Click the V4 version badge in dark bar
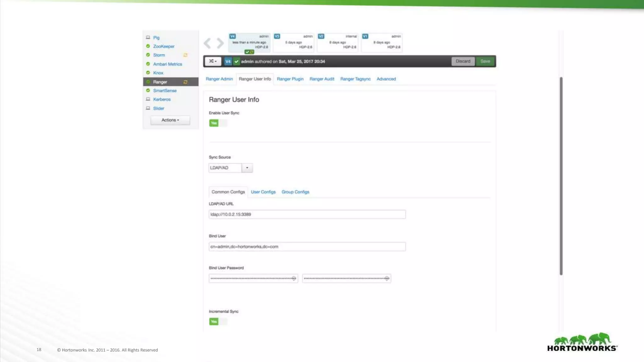644x362 pixels. [x=228, y=61]
